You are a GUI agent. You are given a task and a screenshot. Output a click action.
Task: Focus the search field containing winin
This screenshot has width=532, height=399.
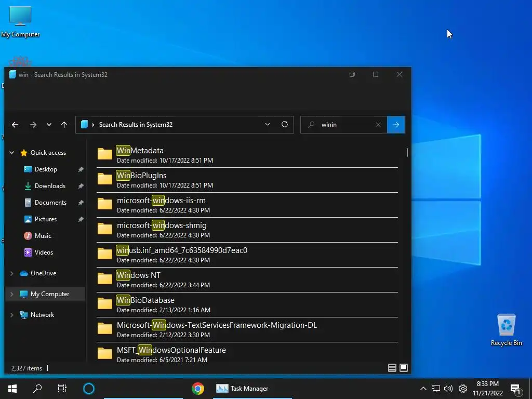click(x=343, y=125)
